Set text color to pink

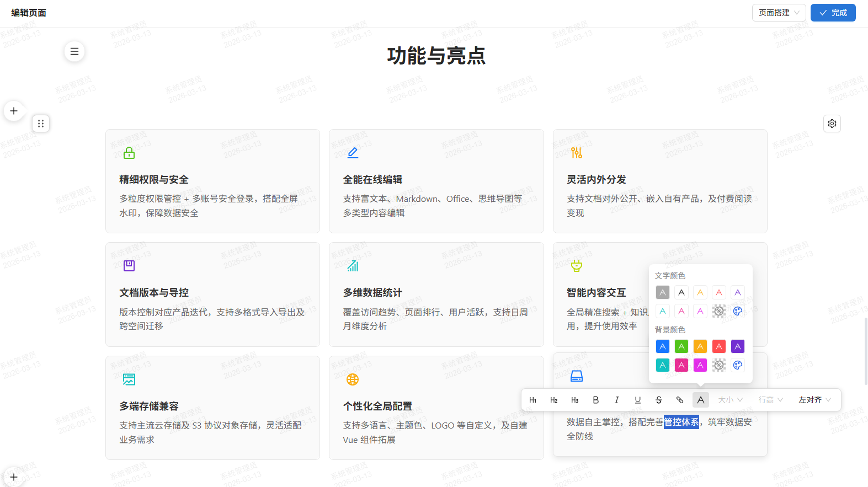(x=681, y=311)
